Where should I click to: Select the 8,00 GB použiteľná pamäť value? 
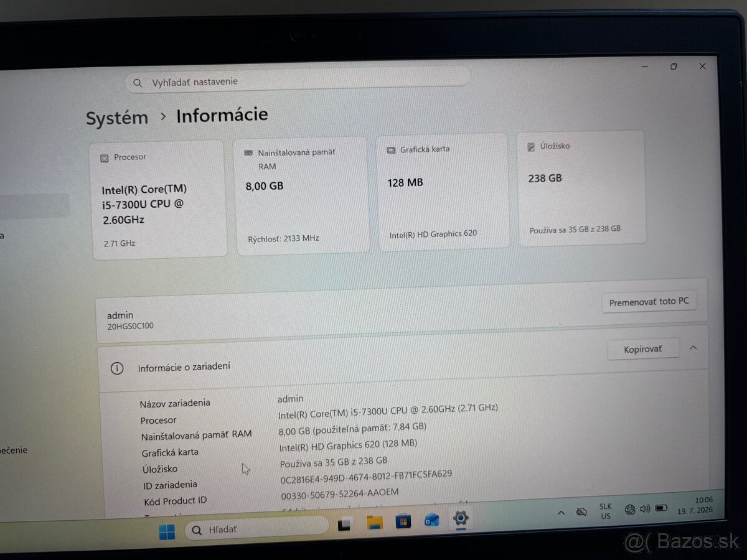352,429
